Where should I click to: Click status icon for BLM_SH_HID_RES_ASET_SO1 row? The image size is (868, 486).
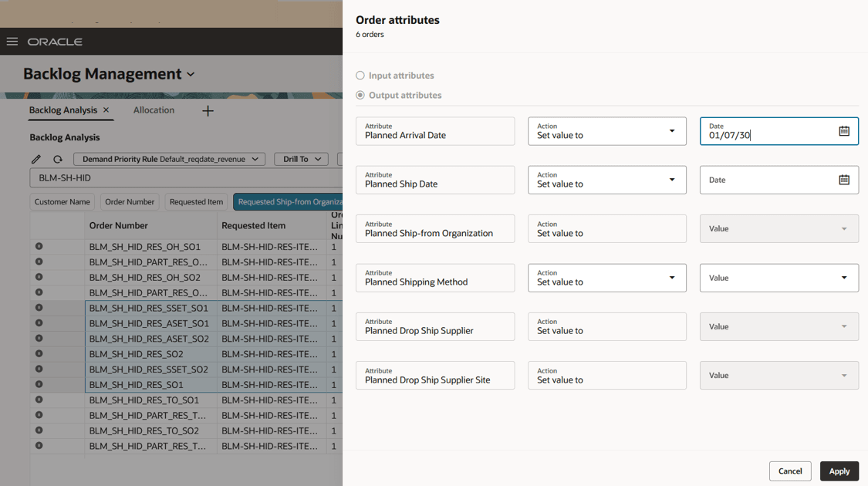click(39, 322)
